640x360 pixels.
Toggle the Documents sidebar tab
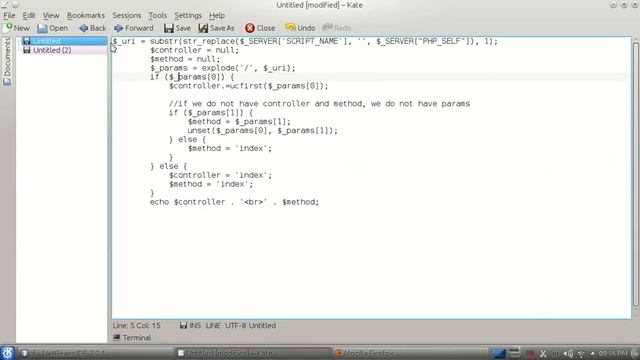tap(7, 61)
